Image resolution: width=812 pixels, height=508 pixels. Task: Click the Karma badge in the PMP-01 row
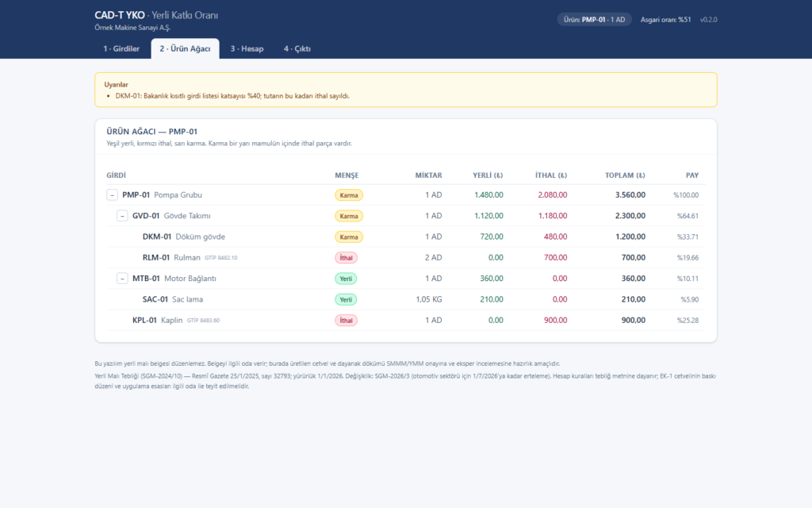click(x=349, y=195)
